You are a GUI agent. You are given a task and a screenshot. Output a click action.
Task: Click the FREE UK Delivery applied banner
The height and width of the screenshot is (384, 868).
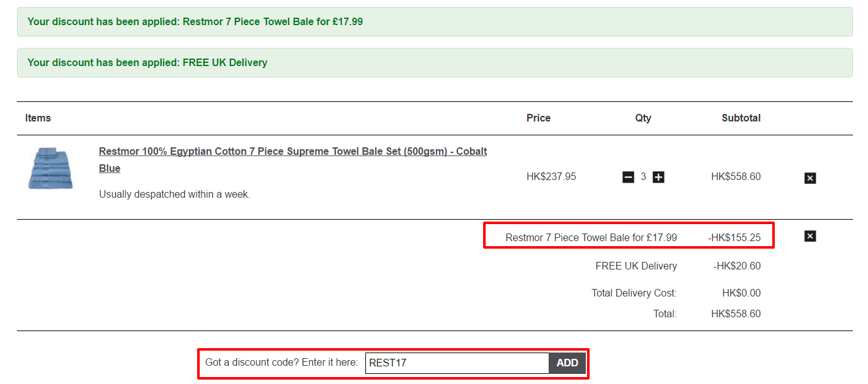point(147,63)
